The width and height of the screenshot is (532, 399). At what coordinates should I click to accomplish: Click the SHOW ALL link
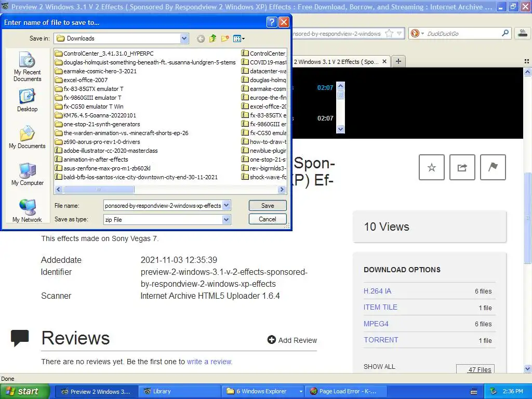coord(379,366)
